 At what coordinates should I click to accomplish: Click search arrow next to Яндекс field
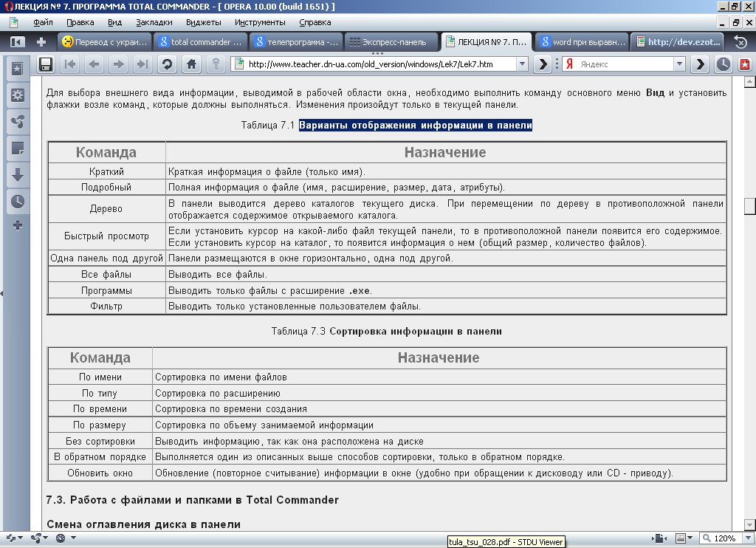pyautogui.click(x=700, y=64)
